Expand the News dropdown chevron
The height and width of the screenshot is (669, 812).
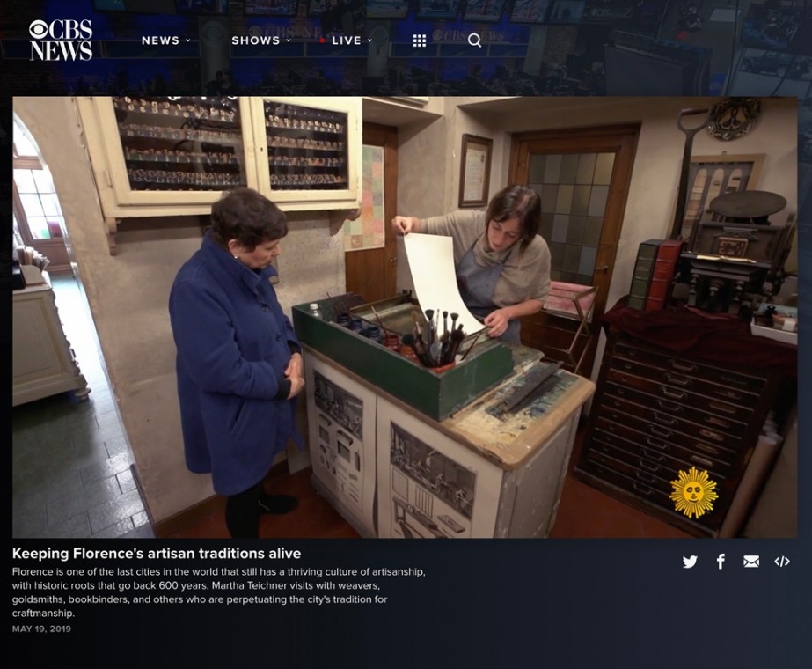pyautogui.click(x=188, y=40)
